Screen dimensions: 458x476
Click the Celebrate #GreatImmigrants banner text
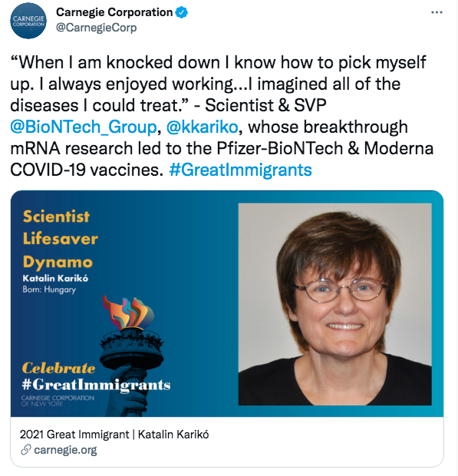tap(96, 377)
